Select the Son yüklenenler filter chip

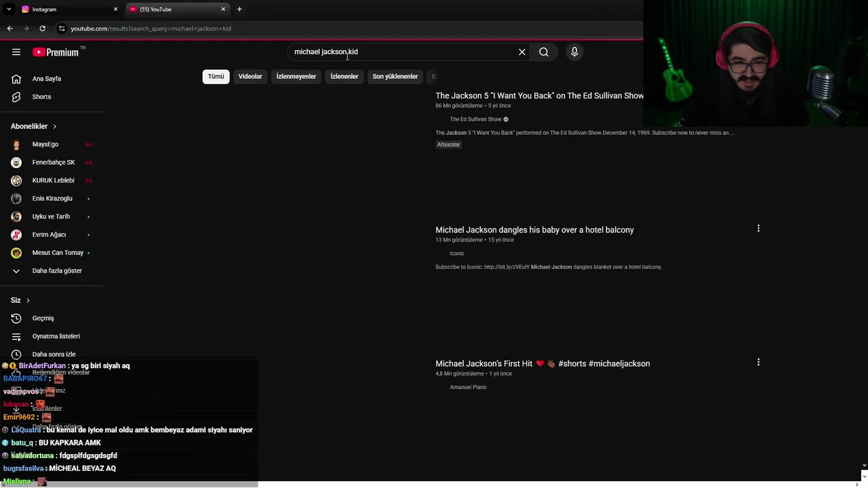click(395, 77)
